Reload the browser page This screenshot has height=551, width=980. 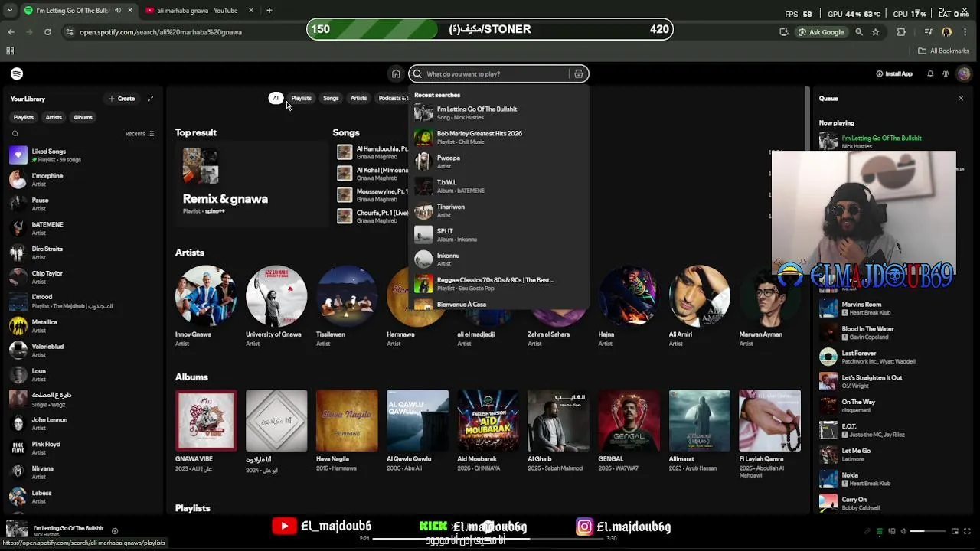[x=47, y=32]
